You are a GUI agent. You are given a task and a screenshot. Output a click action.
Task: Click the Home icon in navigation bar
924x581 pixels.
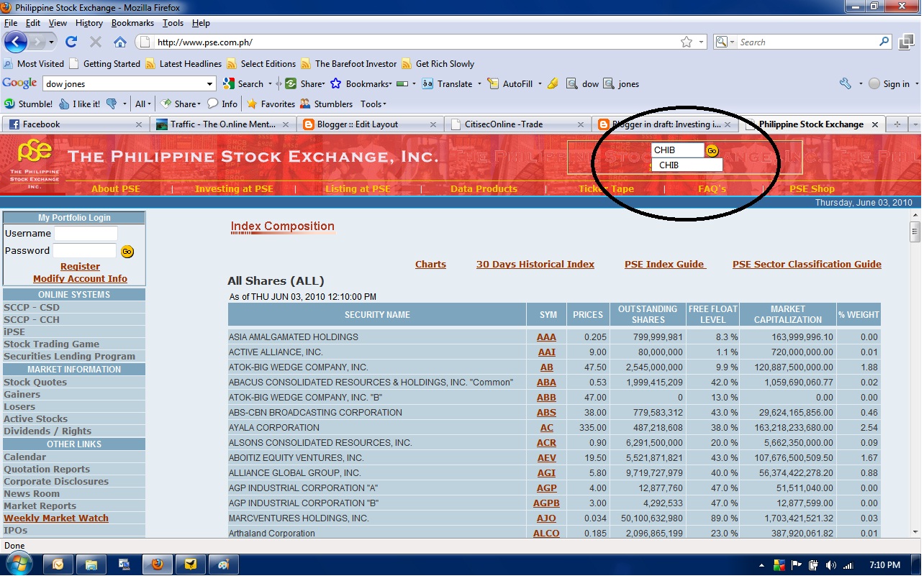120,42
